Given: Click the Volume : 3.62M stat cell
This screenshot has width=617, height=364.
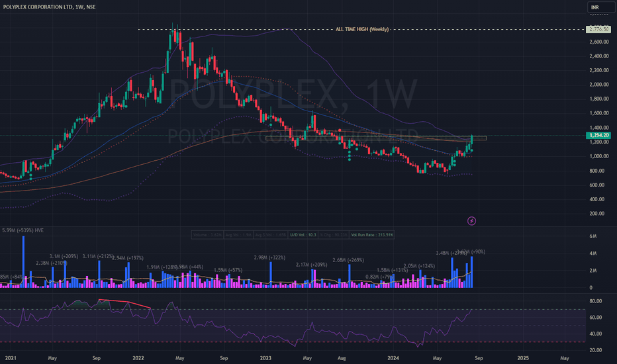Looking at the screenshot, I should [x=207, y=235].
